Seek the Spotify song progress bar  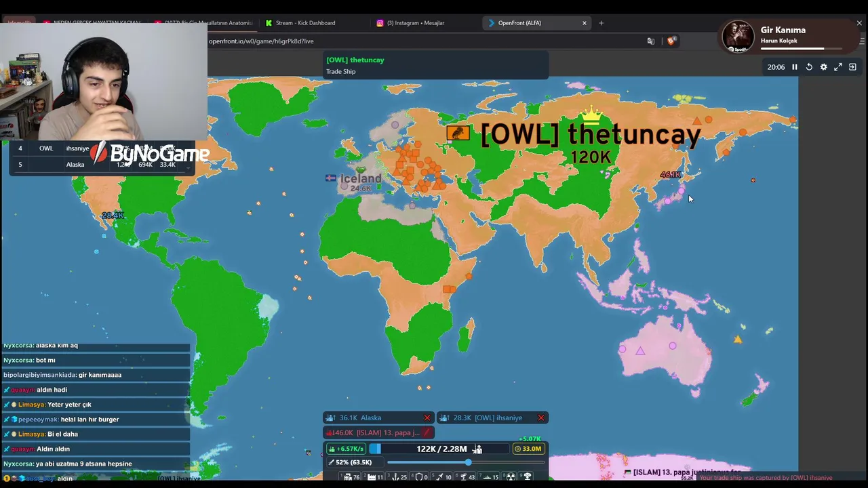coord(801,49)
